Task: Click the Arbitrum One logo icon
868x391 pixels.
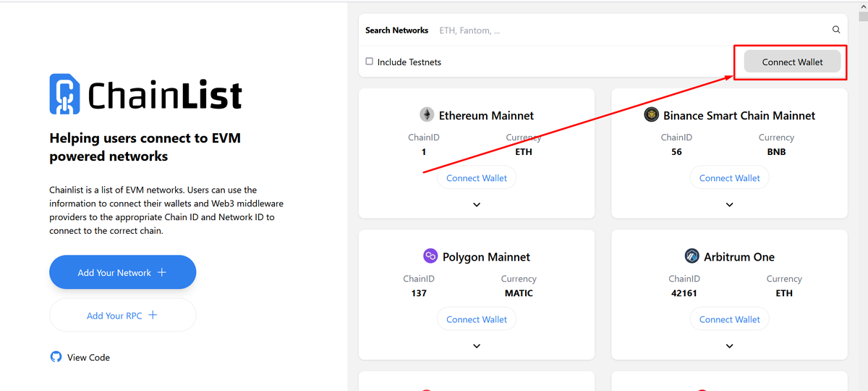Action: 692,256
